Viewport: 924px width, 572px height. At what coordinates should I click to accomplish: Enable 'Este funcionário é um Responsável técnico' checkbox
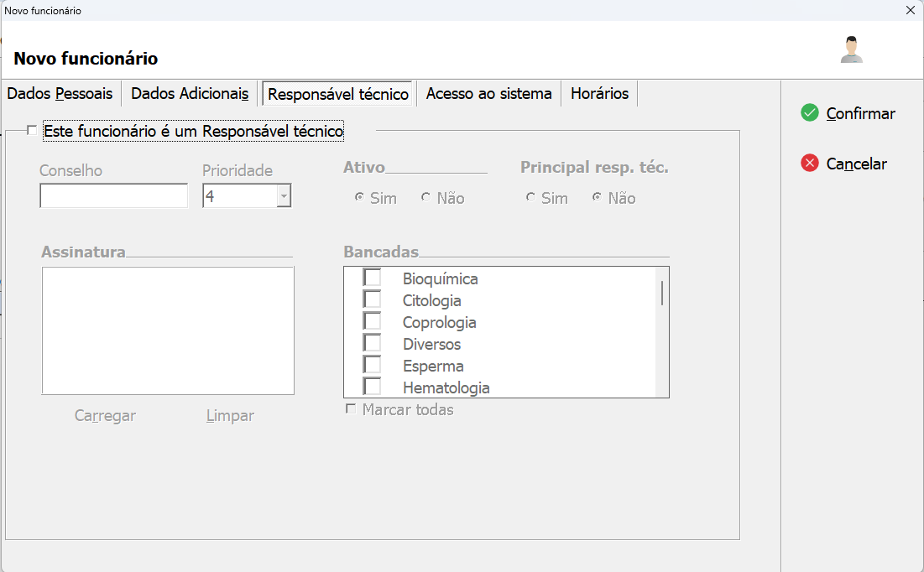(32, 130)
